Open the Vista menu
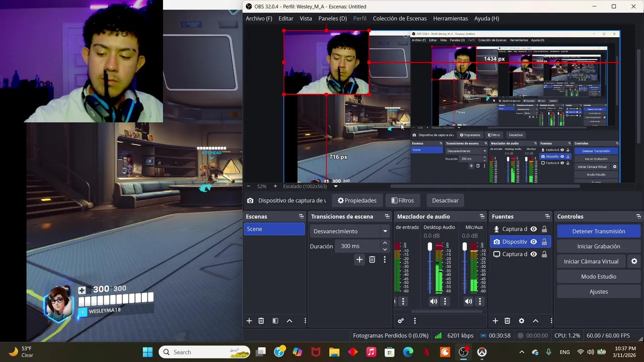 click(x=306, y=19)
